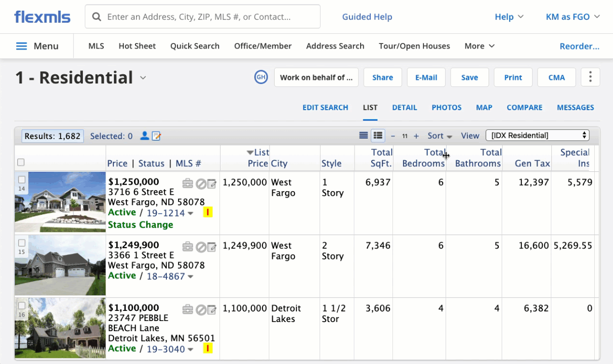Screen dimensions: 613x364
Task: Switch to the PHOTOS tab
Action: (446, 107)
